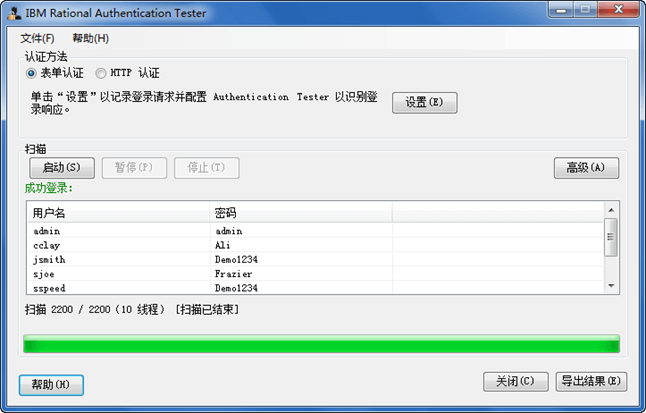The height and width of the screenshot is (413, 646).
Task: Click the 扫描已结束 status text
Action: 207,309
